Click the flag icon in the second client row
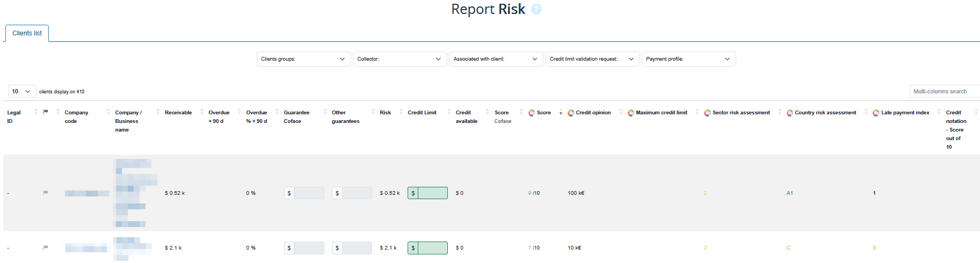 tap(46, 247)
